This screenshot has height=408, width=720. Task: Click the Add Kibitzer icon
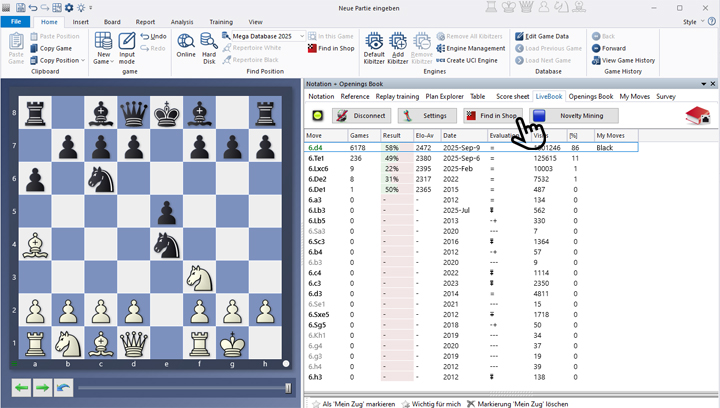coord(398,45)
